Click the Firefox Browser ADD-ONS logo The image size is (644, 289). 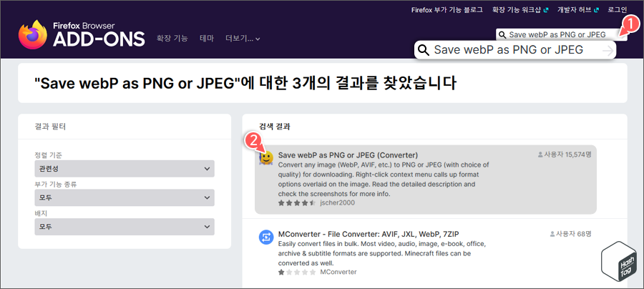coord(82,34)
